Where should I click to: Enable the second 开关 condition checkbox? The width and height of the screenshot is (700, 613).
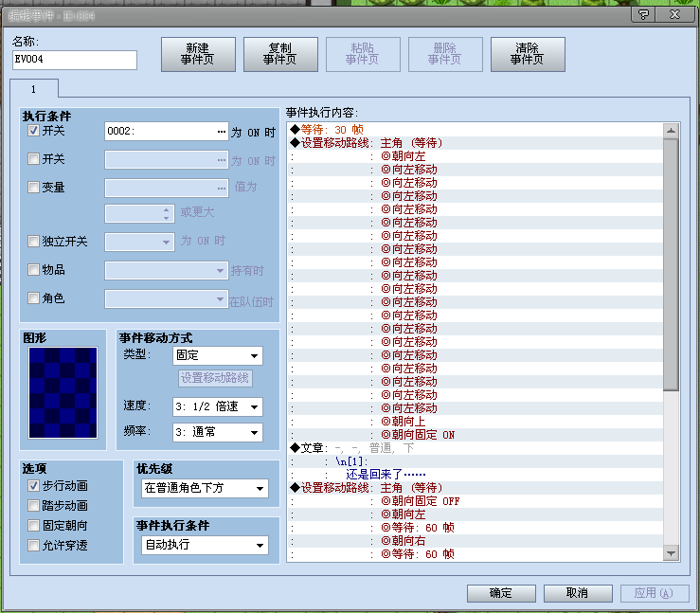(x=33, y=159)
